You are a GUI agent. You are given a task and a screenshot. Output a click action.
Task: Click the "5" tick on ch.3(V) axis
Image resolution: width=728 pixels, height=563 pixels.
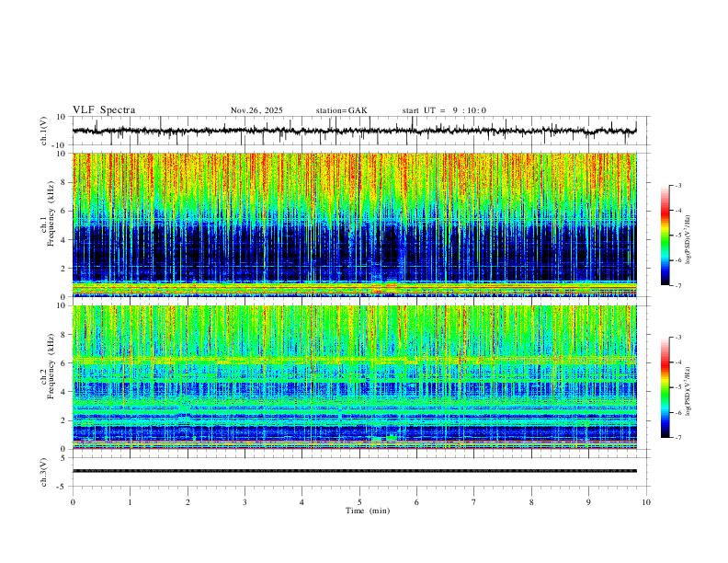[x=64, y=458]
